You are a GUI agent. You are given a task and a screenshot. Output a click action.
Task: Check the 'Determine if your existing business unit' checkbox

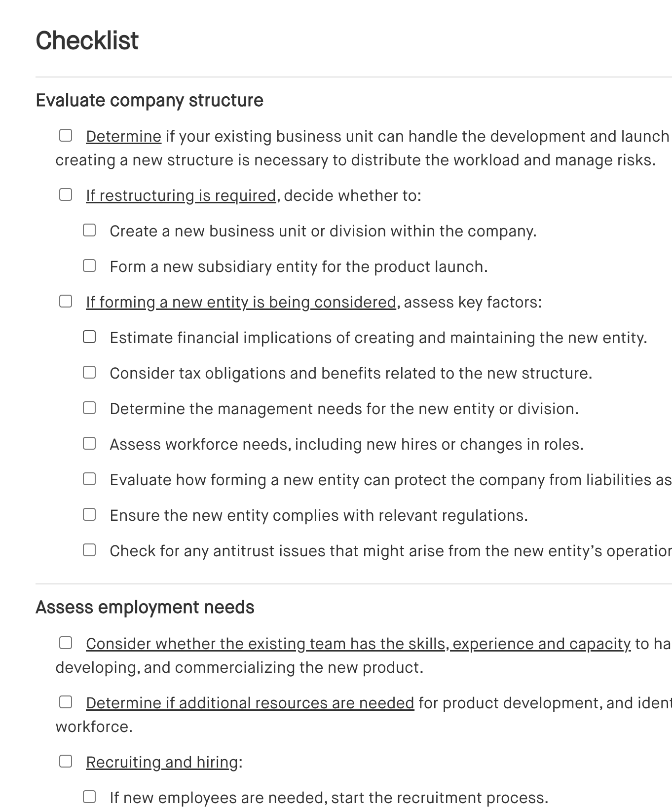[x=66, y=135]
